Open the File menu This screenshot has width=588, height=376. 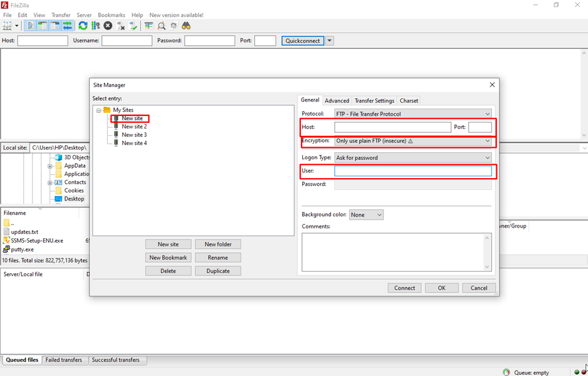(7, 15)
